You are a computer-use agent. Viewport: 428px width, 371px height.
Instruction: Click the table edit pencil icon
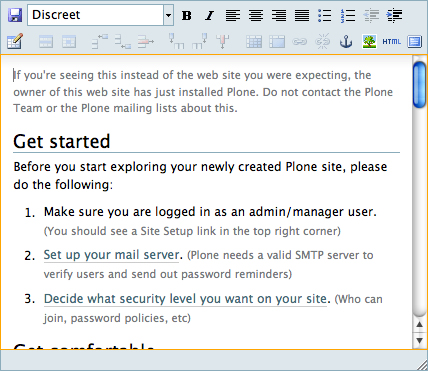[x=15, y=42]
